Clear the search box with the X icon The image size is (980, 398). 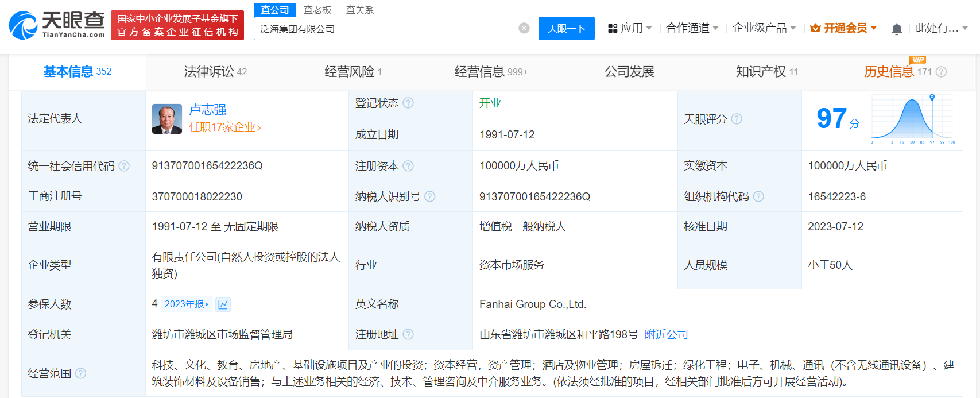click(x=524, y=28)
